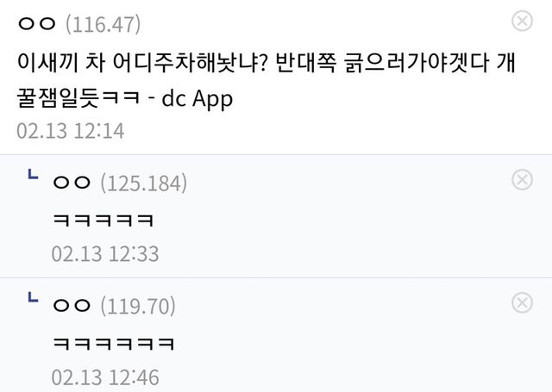The width and height of the screenshot is (552, 392).
Task: Click the IP label (119.70)
Action: click(138, 306)
